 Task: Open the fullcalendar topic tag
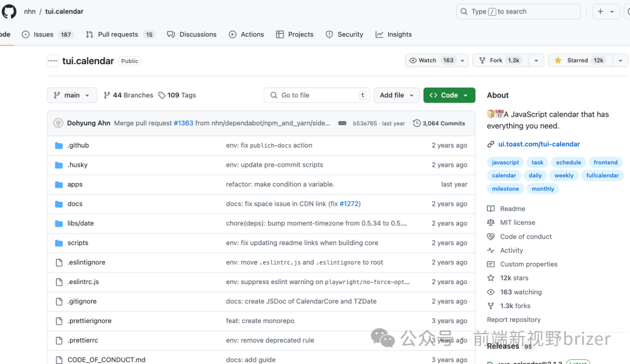[x=602, y=176]
